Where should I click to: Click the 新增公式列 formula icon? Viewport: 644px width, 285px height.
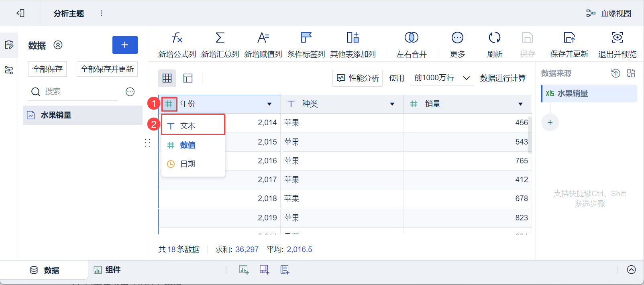tap(177, 38)
